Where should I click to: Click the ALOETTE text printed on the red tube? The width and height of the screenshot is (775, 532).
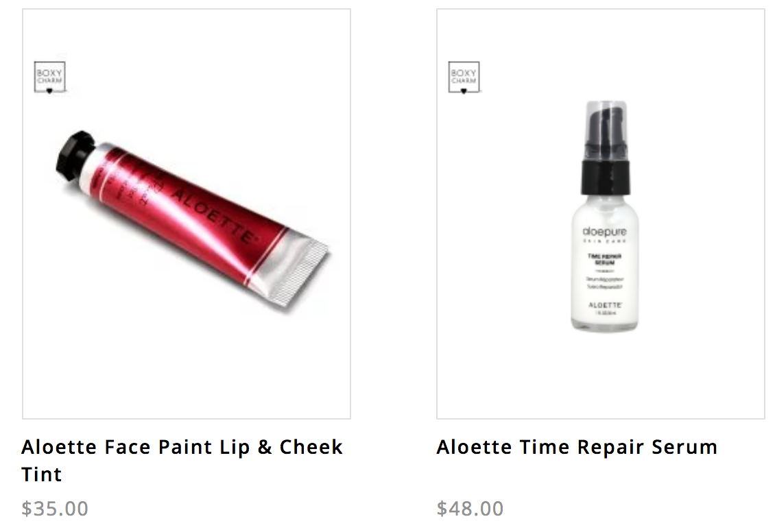215,215
